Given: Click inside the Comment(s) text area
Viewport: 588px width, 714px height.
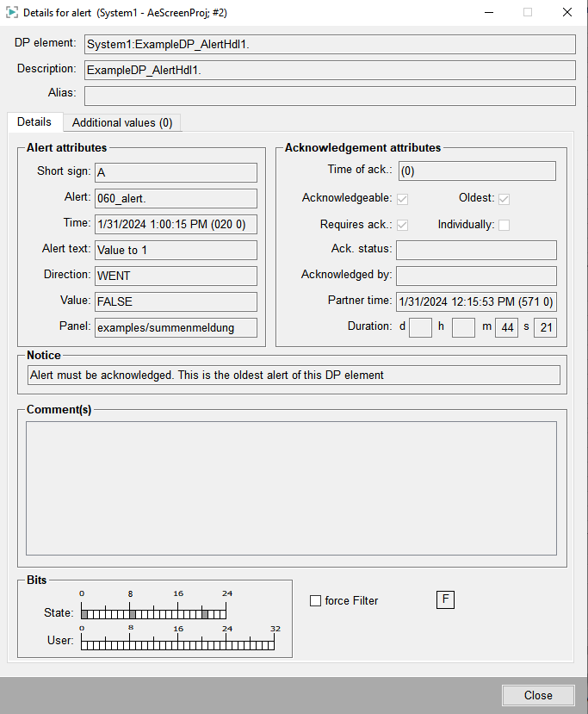Looking at the screenshot, I should (291, 487).
